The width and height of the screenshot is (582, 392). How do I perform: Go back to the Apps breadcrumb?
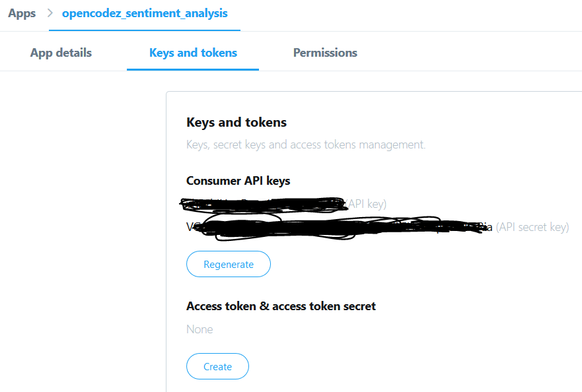pos(22,13)
